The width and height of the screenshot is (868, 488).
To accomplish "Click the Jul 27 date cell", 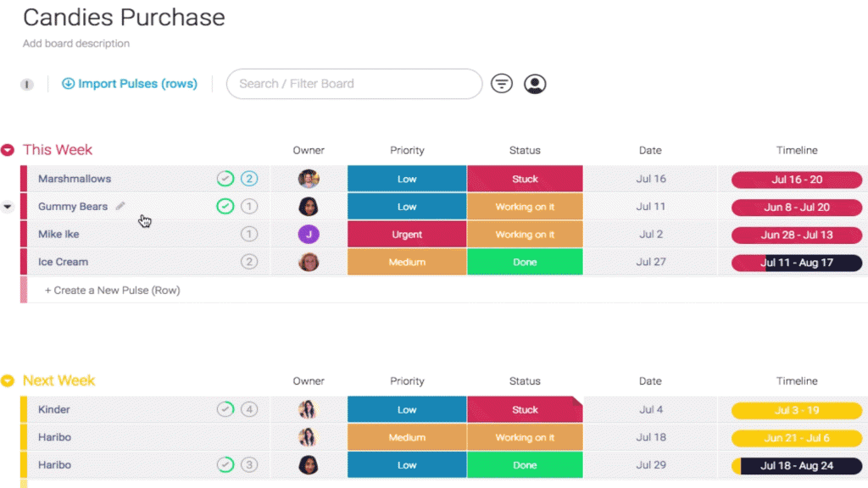I will point(650,262).
